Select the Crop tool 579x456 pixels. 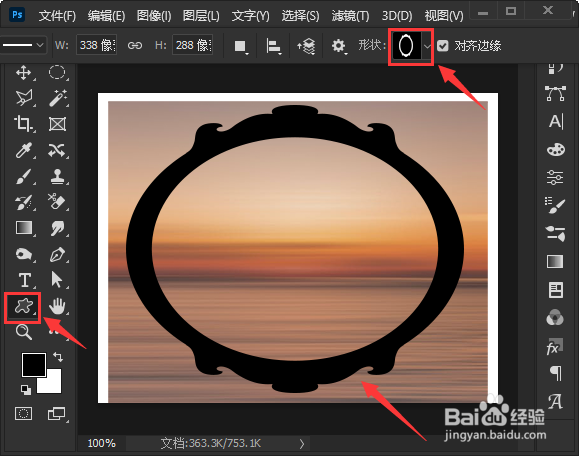pos(24,124)
